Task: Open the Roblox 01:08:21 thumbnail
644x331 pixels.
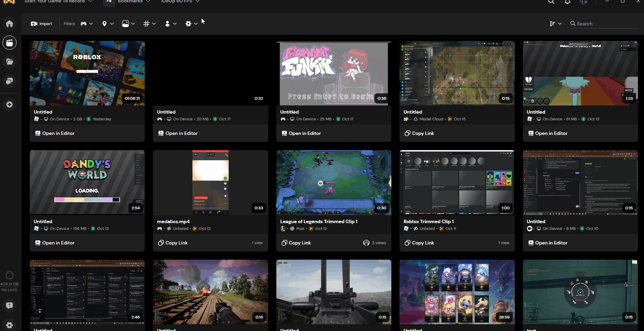Action: click(87, 73)
